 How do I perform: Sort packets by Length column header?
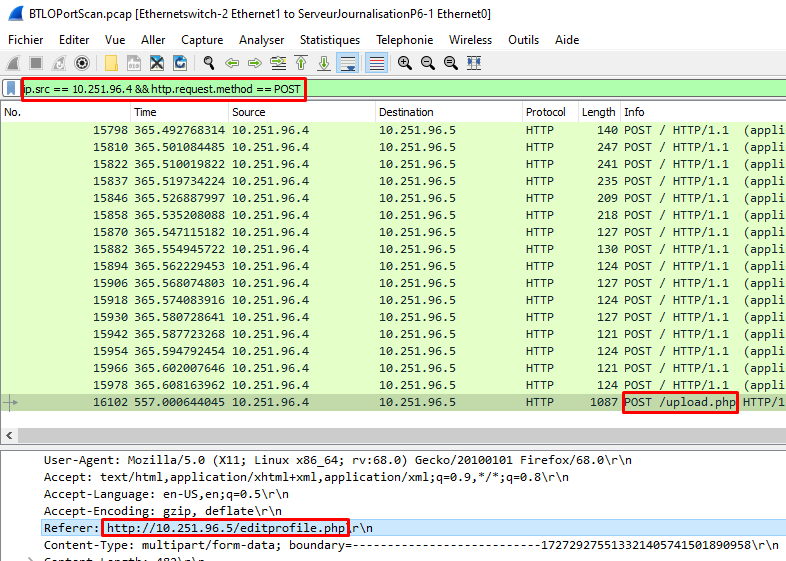click(x=598, y=112)
